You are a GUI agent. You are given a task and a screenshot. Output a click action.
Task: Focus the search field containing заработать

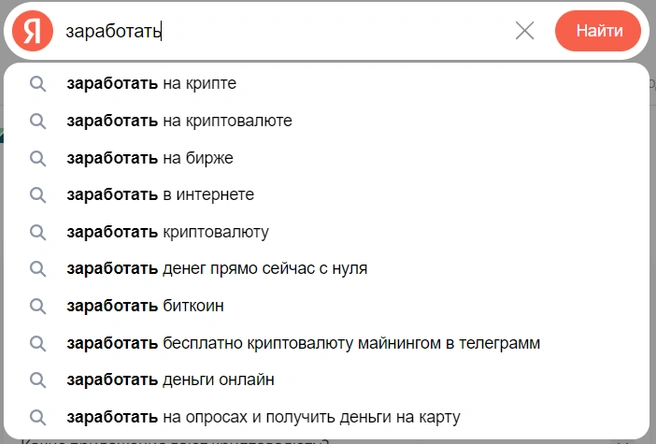coord(284,31)
